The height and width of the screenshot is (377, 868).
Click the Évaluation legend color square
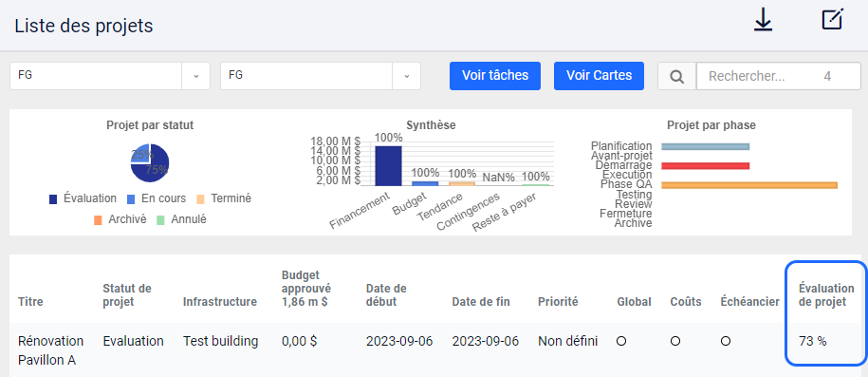point(53,199)
